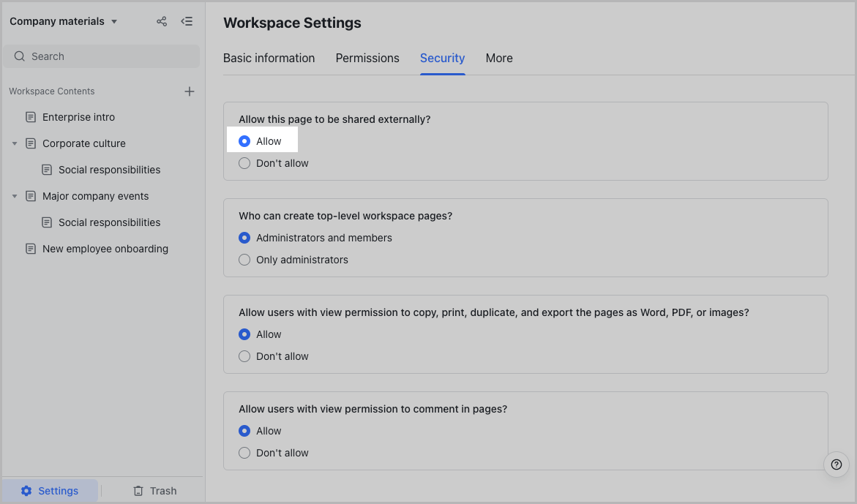
Task: Open the help question mark icon
Action: click(837, 464)
